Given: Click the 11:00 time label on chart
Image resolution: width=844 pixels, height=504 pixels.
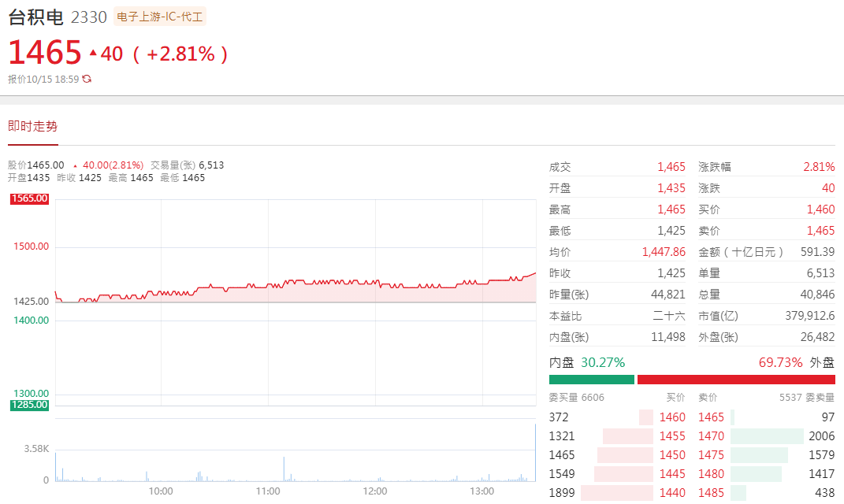Looking at the screenshot, I should 268,491.
